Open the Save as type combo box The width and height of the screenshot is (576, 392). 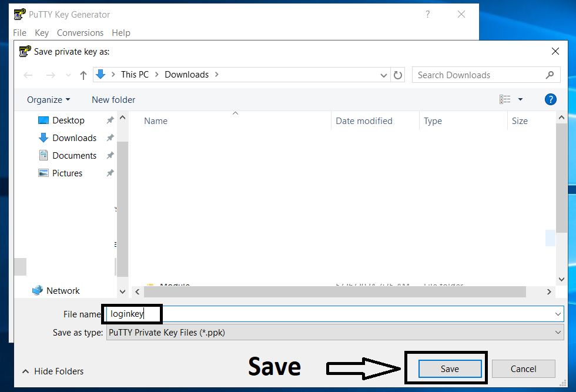tap(335, 333)
